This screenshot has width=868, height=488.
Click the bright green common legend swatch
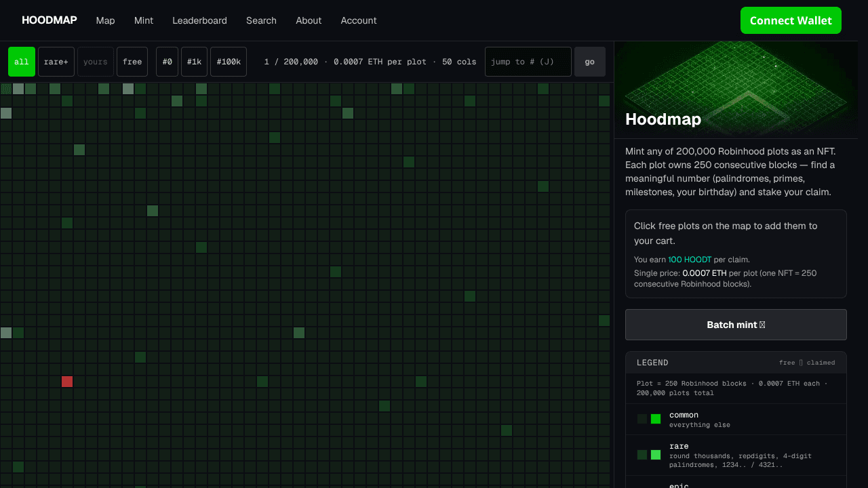656,419
